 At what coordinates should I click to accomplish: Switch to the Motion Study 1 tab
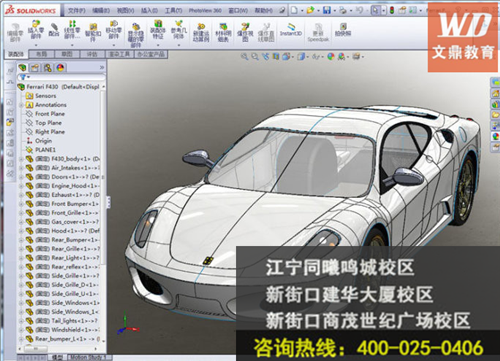[88, 357]
